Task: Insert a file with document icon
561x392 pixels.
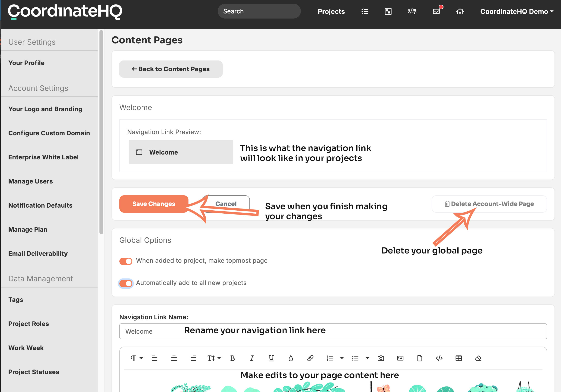Action: tap(420, 358)
